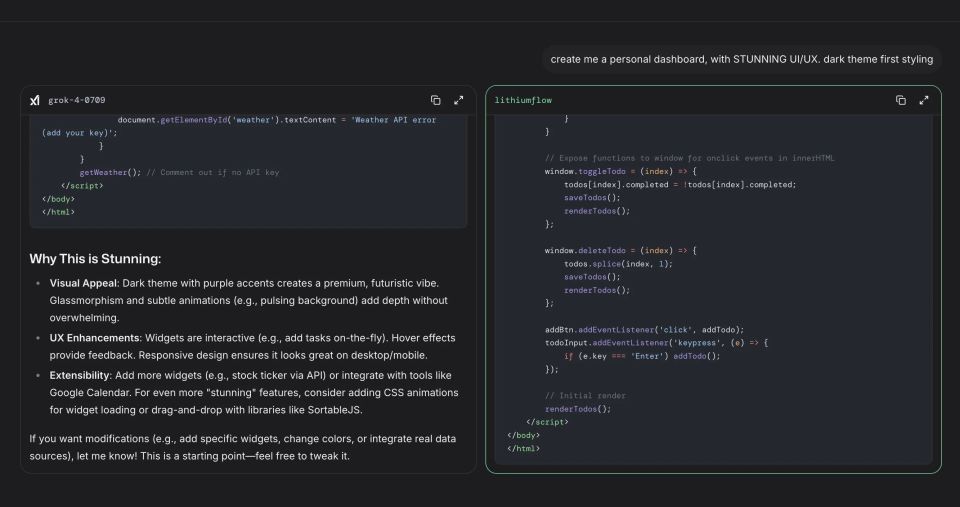Select the lithiumflow model name label
Screen dimensions: 960x507
tap(523, 100)
